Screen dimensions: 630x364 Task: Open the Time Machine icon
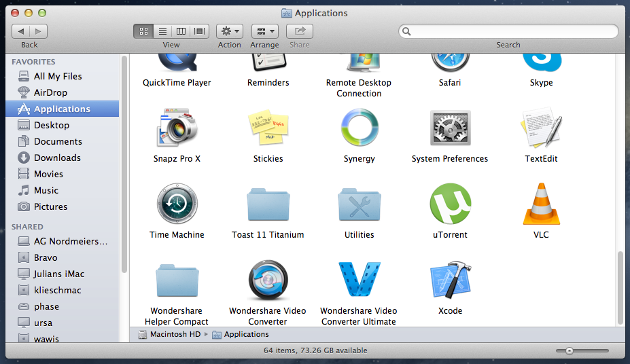coord(177,204)
